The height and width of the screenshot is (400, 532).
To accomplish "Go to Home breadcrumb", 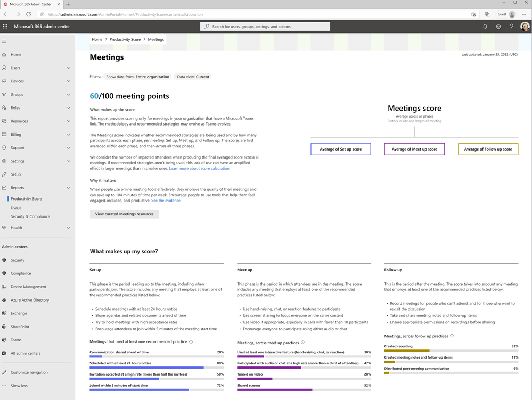I will coord(97,40).
